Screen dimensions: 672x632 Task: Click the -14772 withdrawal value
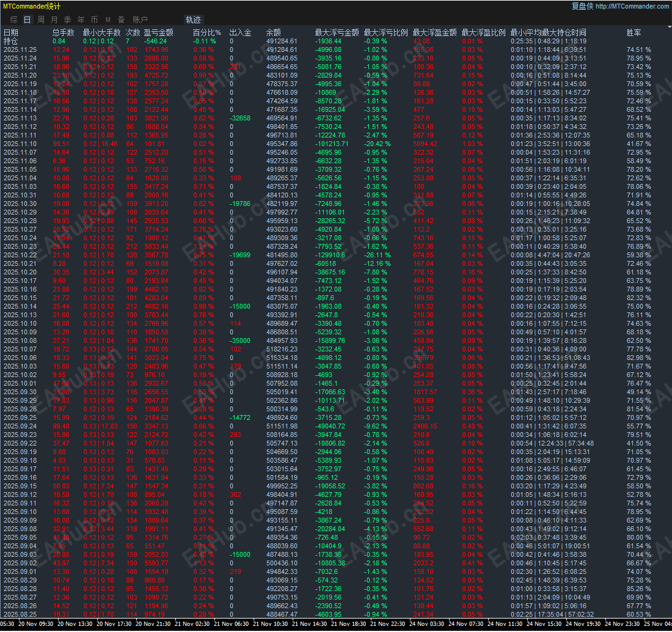pyautogui.click(x=240, y=417)
